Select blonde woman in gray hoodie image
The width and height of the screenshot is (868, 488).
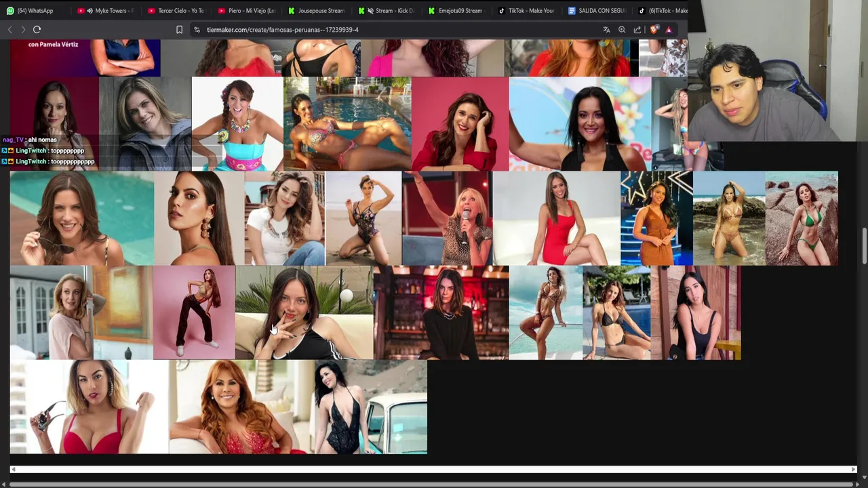(x=145, y=123)
